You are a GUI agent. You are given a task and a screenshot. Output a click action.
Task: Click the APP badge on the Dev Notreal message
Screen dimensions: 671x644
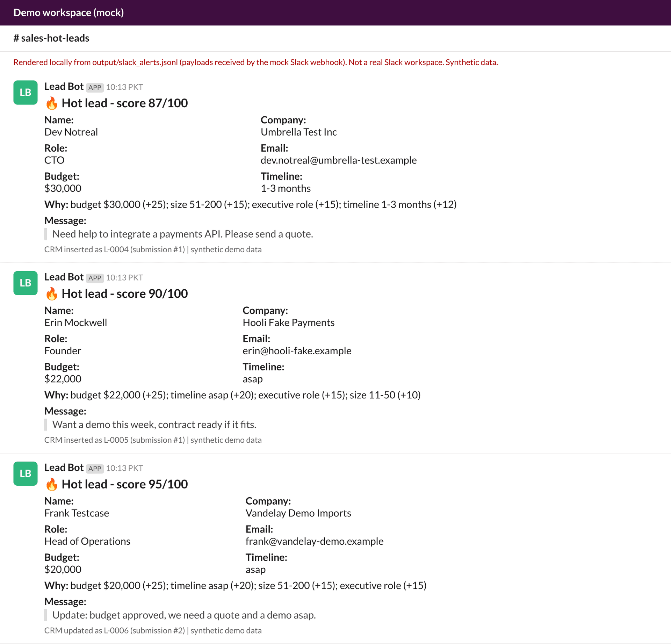coord(95,87)
